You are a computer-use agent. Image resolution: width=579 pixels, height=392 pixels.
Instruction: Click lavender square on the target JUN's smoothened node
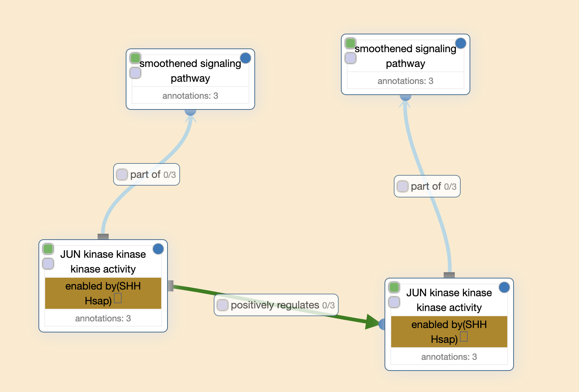point(351,58)
